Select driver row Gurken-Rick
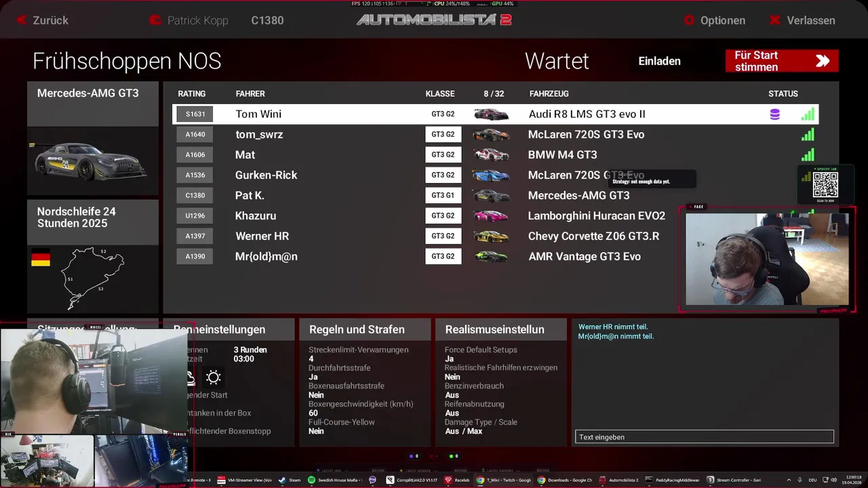Viewport: 868px width, 488px height. (495, 175)
